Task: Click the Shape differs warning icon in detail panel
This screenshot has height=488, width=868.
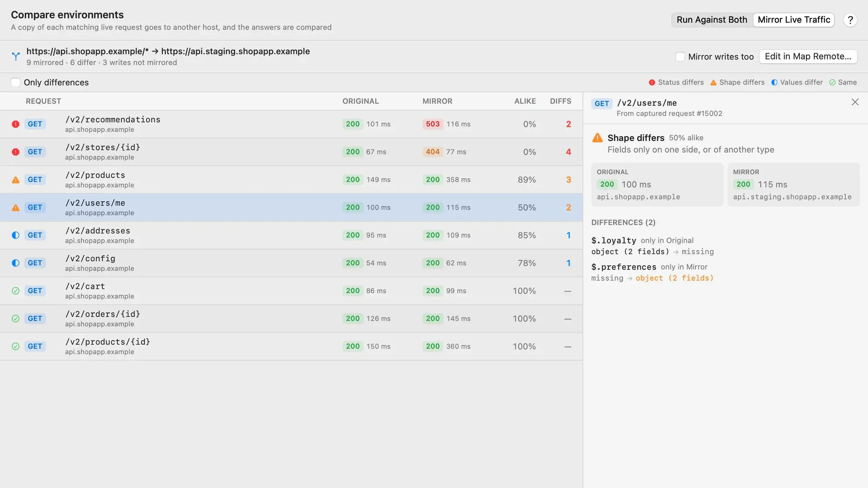Action: click(x=598, y=138)
